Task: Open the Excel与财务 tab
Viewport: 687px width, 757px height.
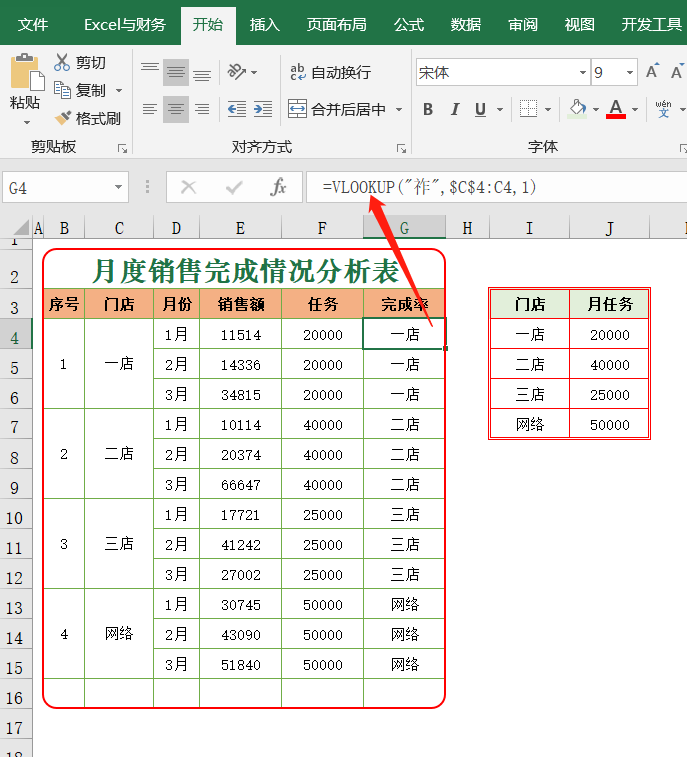Action: pyautogui.click(x=125, y=24)
